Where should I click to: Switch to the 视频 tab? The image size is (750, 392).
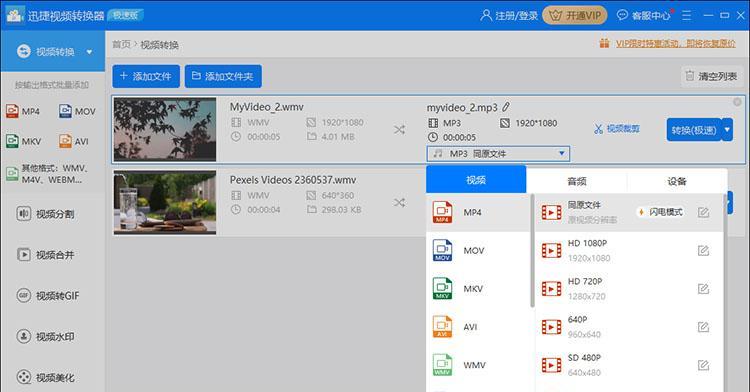point(476,180)
